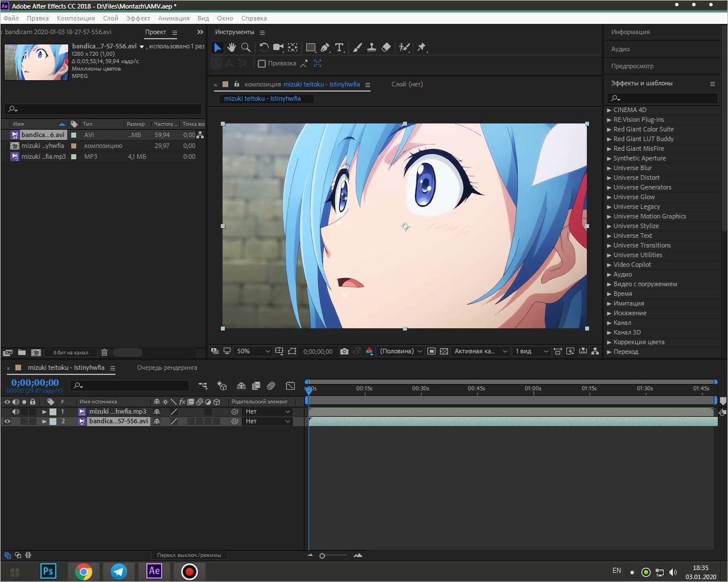Select the Selection arrow tool
Viewport: 728px width, 582px height.
(x=217, y=47)
